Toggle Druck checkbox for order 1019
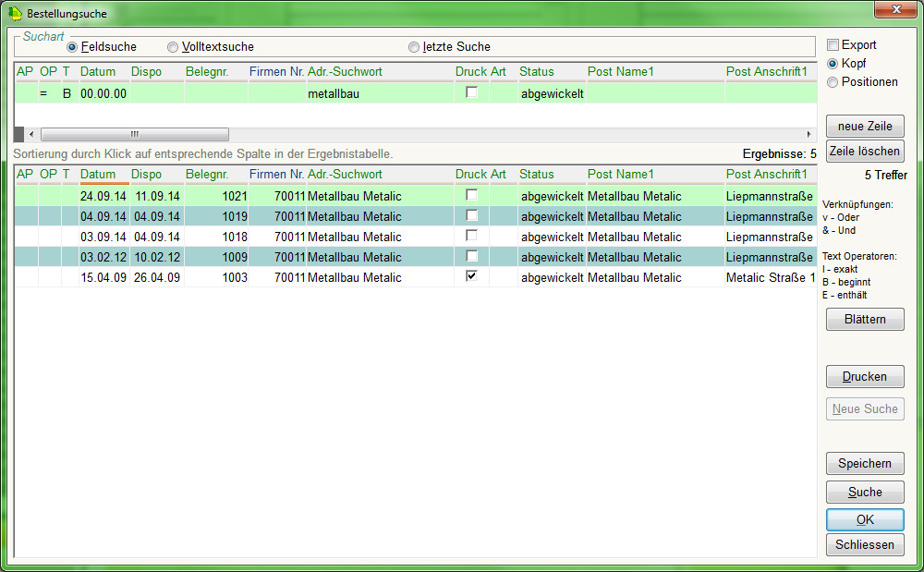 471,215
